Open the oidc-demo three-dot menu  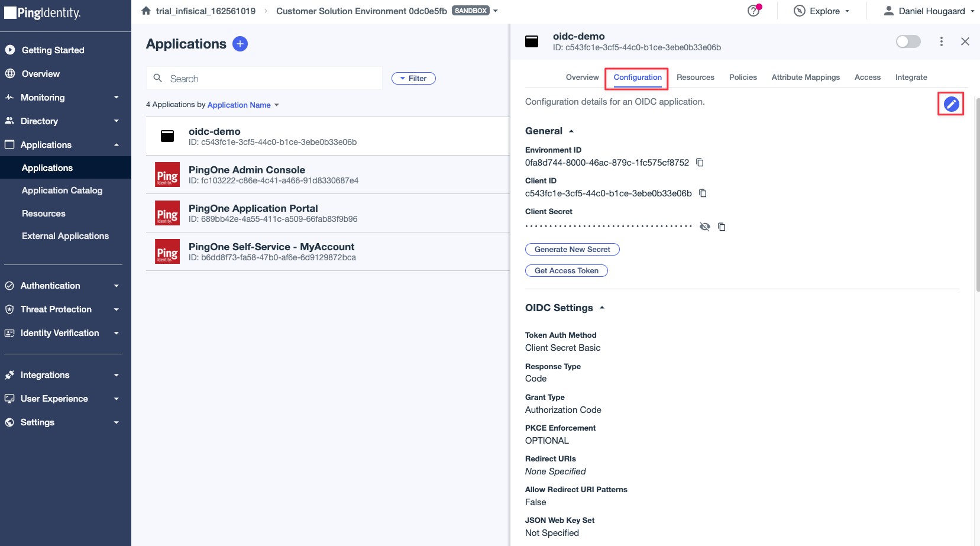(942, 41)
